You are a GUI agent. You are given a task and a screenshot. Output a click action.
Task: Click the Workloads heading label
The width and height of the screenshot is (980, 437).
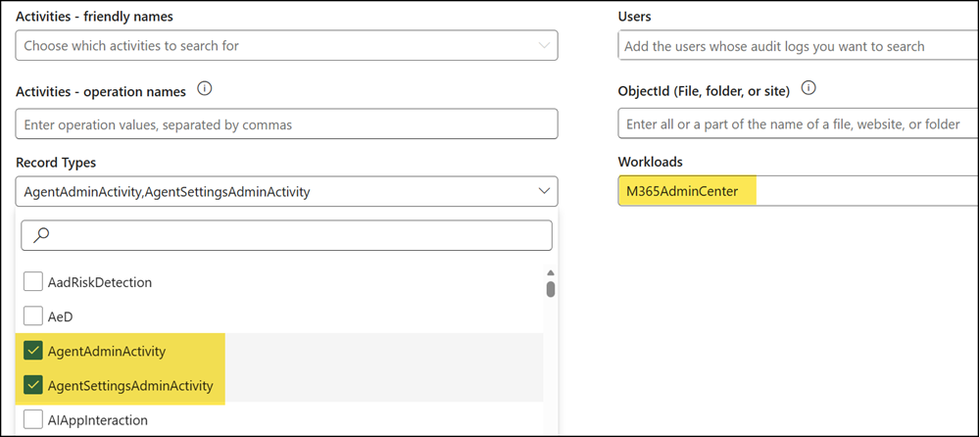(x=650, y=162)
